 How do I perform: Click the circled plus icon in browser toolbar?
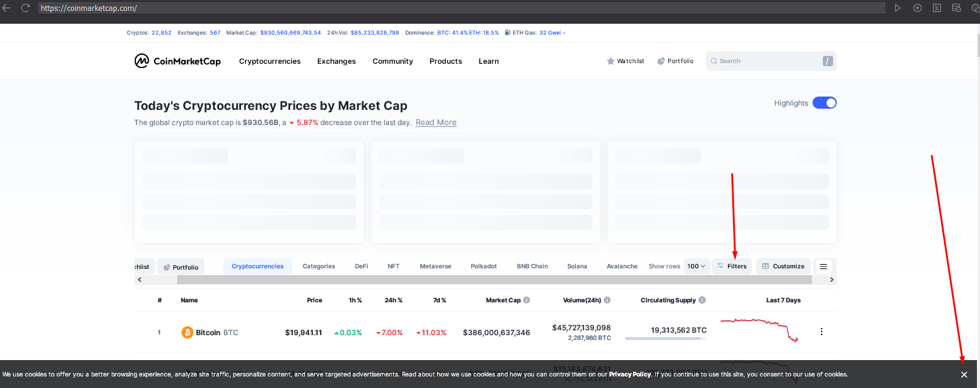917,8
